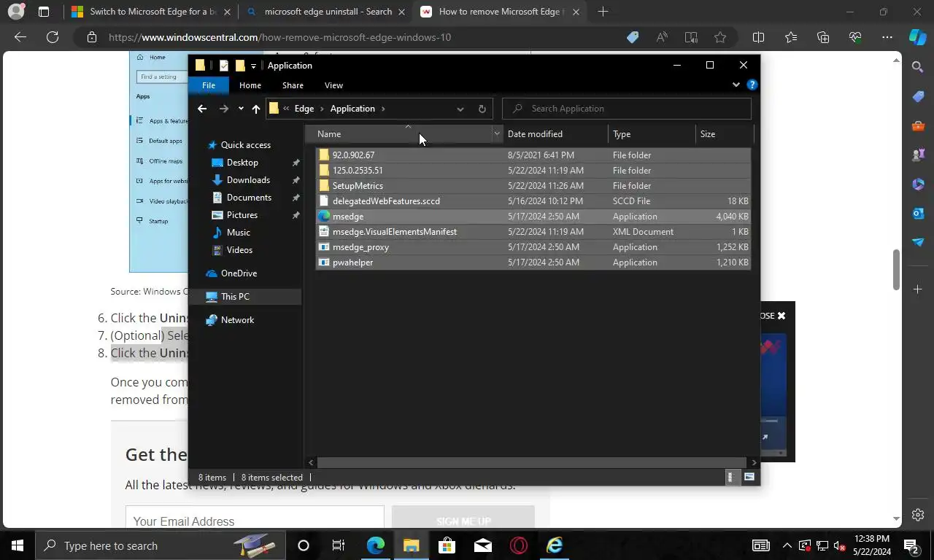Open recent locations dropdown arrow
Viewport: 934px width, 560px height.
241,109
